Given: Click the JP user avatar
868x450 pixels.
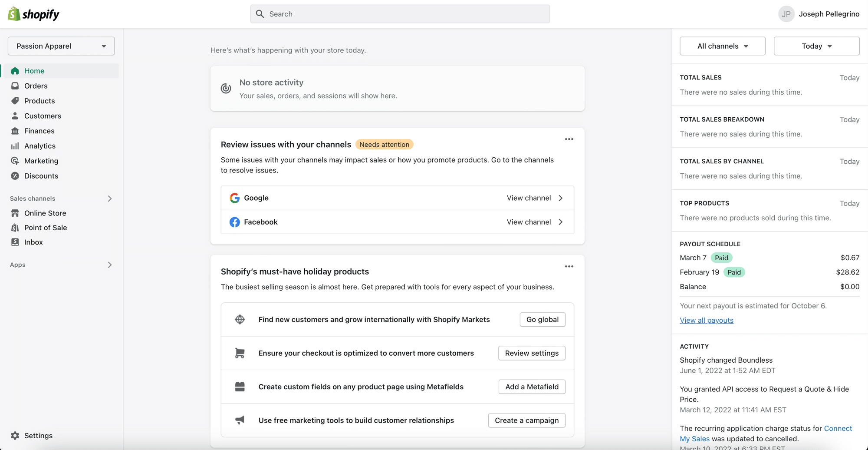Looking at the screenshot, I should point(786,14).
